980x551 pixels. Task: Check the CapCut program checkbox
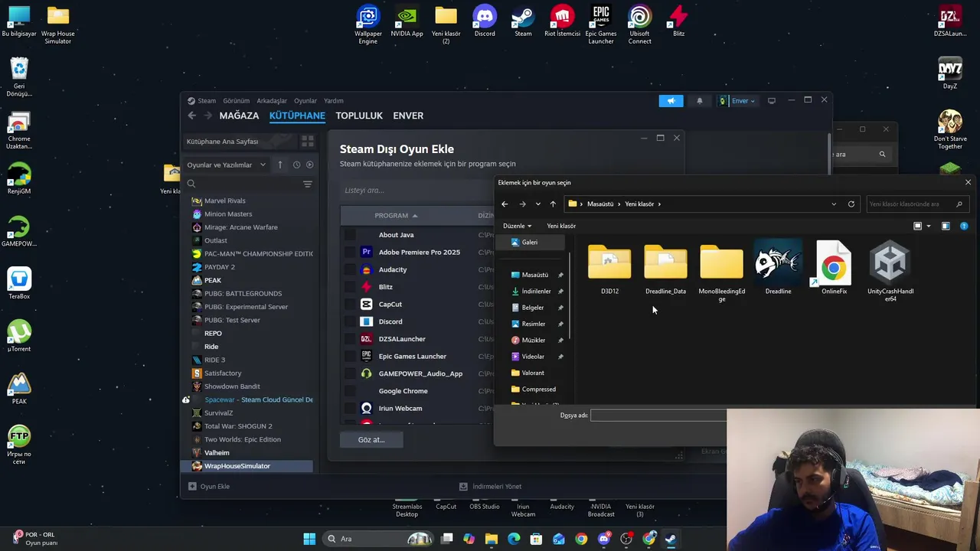pos(350,305)
